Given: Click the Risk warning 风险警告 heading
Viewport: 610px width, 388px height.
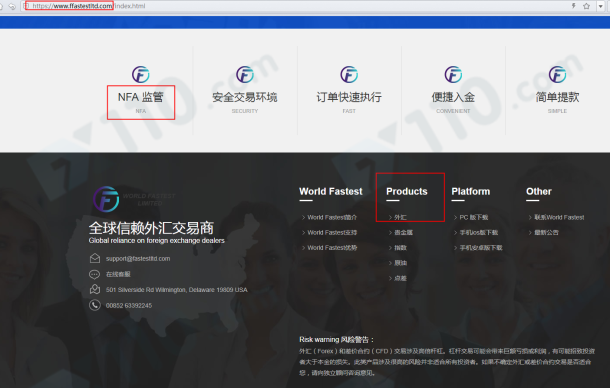Looking at the screenshot, I should point(337,340).
